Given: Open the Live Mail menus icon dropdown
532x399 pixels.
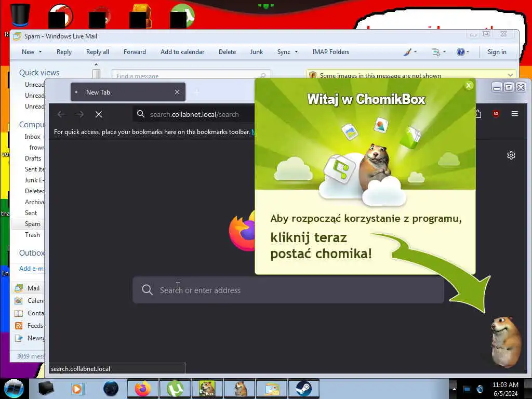Looking at the screenshot, I should click(x=438, y=52).
